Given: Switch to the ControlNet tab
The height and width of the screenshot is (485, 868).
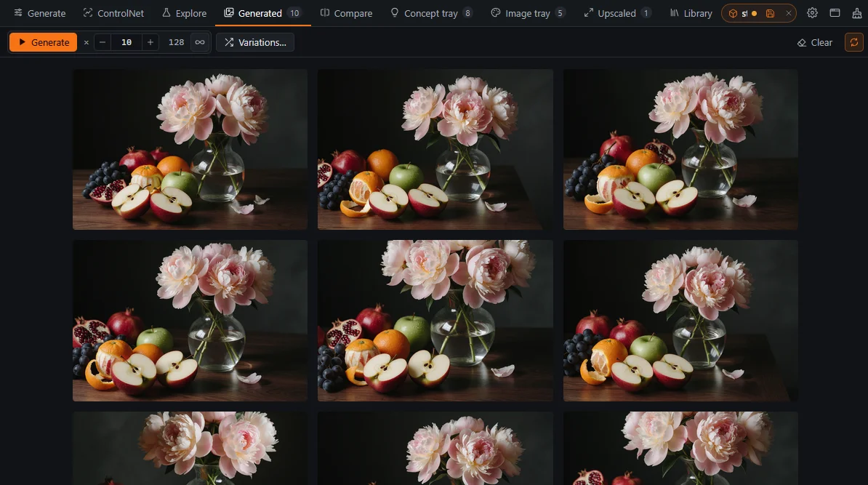Looking at the screenshot, I should click(x=113, y=13).
